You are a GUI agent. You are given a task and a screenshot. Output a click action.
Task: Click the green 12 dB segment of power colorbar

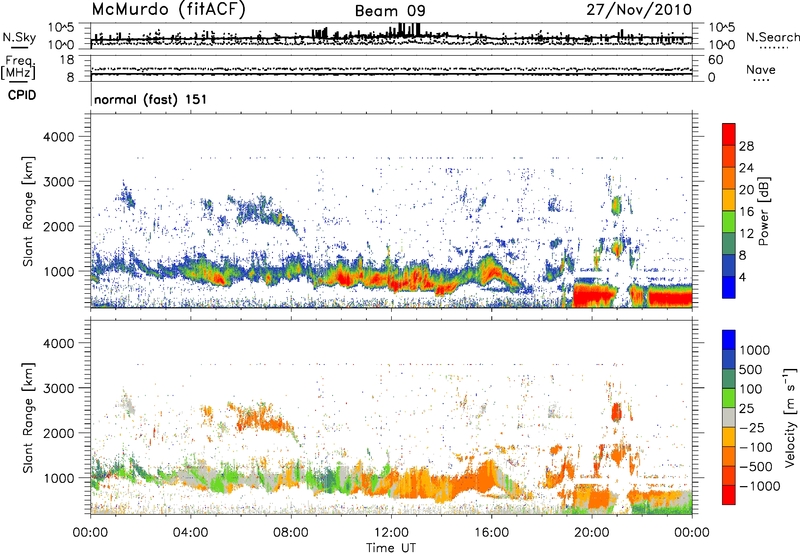click(729, 222)
